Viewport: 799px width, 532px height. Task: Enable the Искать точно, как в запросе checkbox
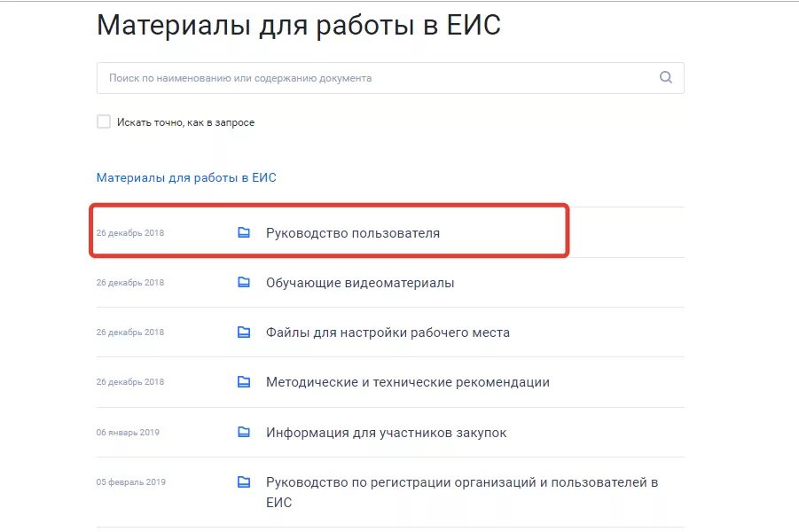point(104,121)
